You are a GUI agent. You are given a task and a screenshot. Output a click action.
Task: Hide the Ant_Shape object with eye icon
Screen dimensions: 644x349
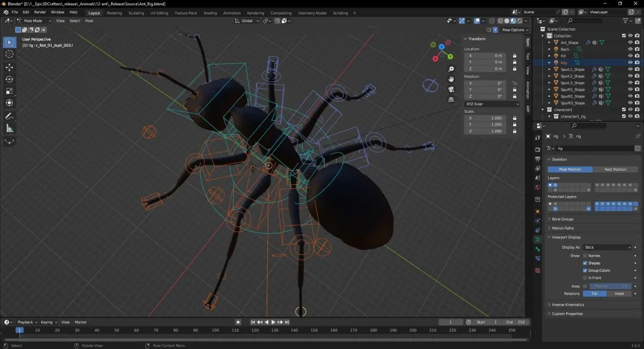click(x=630, y=42)
